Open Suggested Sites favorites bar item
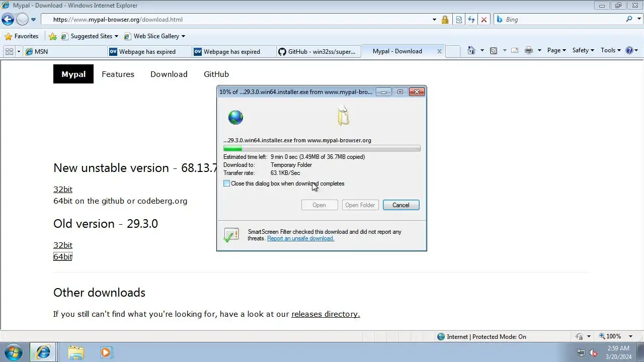Screen dimensions: 644x362 (90, 36)
